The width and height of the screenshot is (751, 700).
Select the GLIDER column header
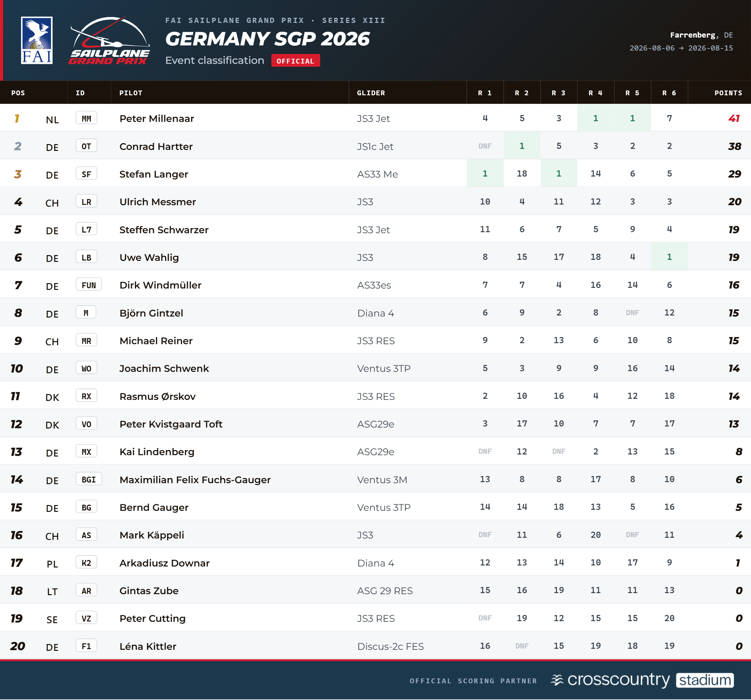pos(371,93)
